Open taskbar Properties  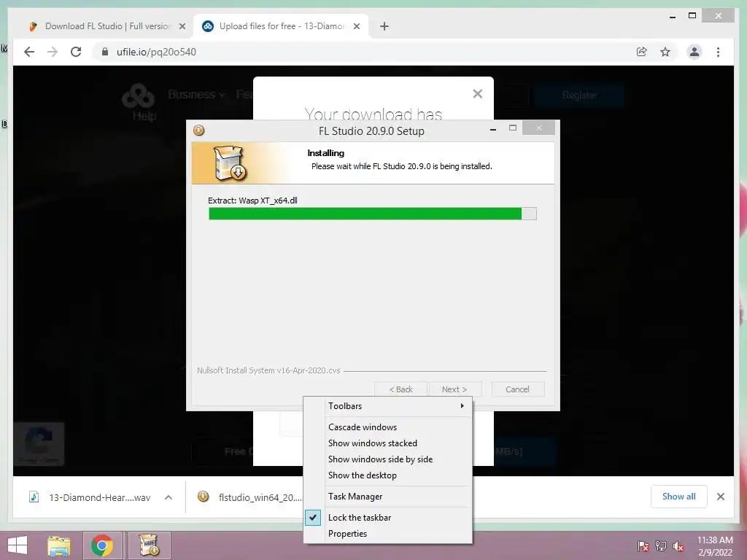click(x=388, y=534)
